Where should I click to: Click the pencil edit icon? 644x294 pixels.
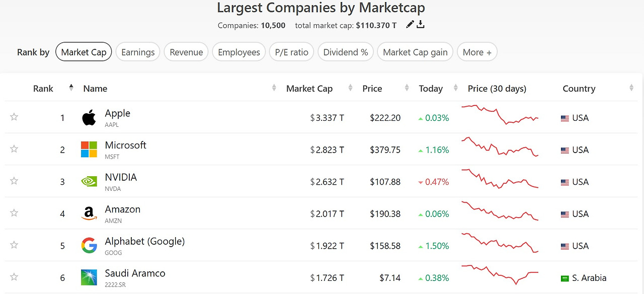point(410,25)
